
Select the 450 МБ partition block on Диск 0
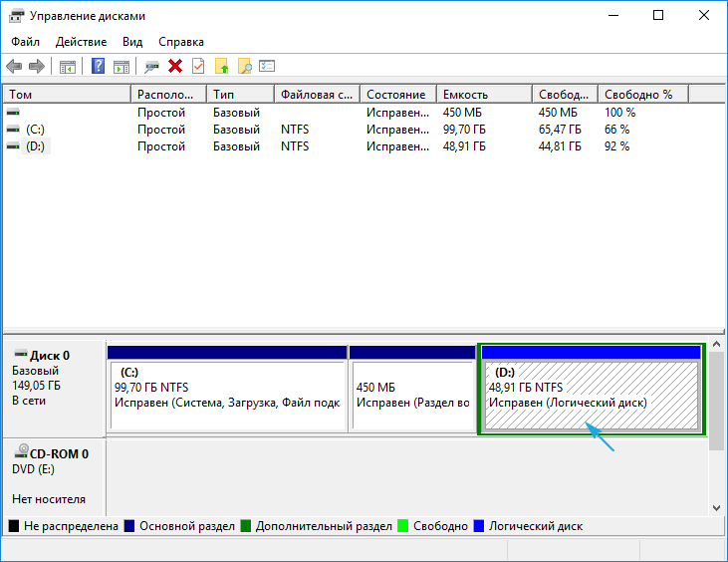tap(411, 394)
